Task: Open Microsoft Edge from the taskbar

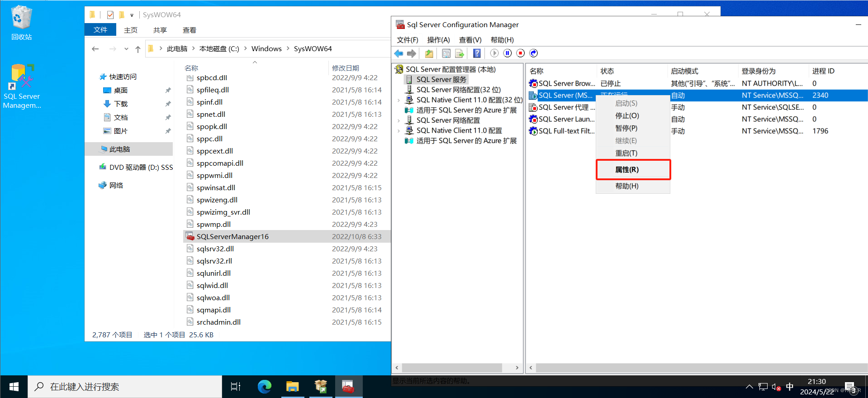Action: [x=264, y=387]
